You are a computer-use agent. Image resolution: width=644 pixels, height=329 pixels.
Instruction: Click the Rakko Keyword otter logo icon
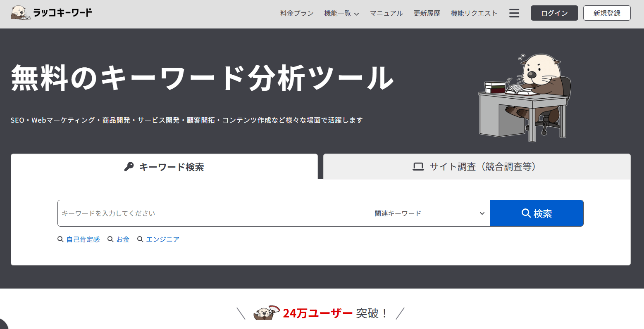coord(20,12)
